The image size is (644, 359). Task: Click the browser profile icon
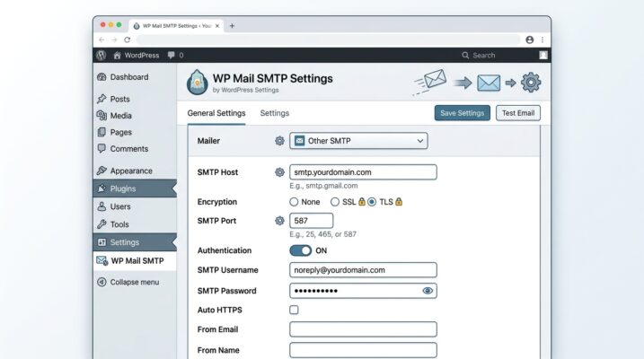coord(529,39)
